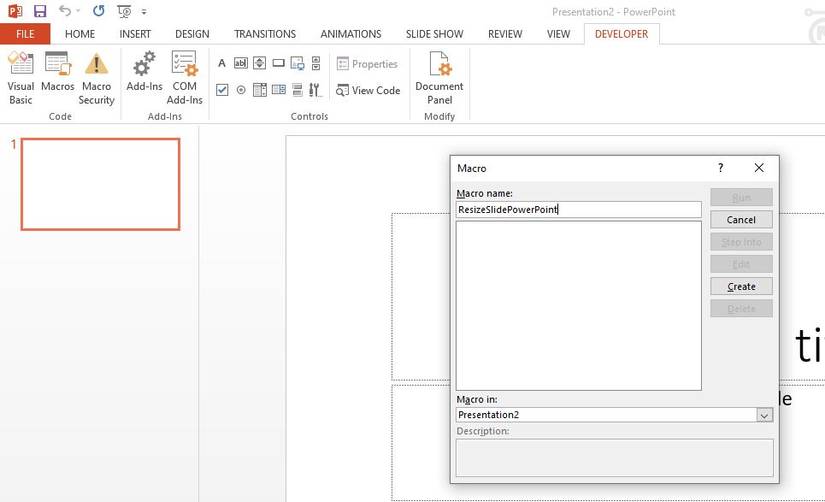
Task: Click the Run button in Macro dialog
Action: pyautogui.click(x=741, y=198)
